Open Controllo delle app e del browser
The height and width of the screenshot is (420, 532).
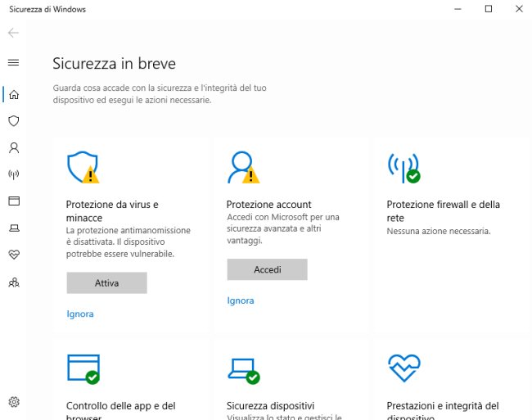[121, 412]
